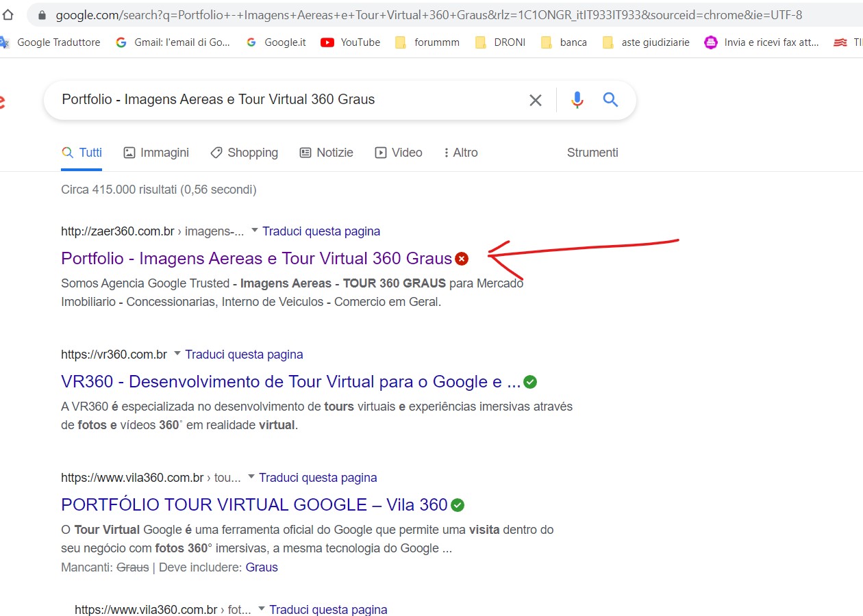This screenshot has width=863, height=616.
Task: Open Gmail bookmark in bookmarks bar
Action: pos(173,42)
